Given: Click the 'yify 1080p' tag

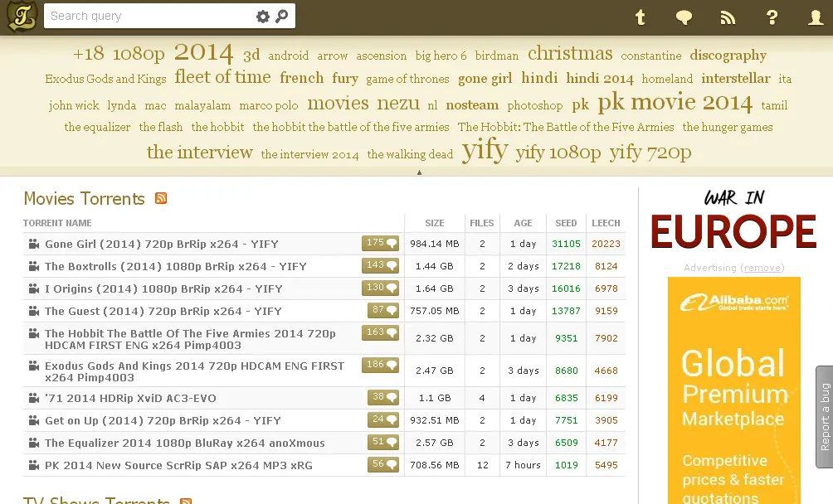Looking at the screenshot, I should click(x=558, y=153).
